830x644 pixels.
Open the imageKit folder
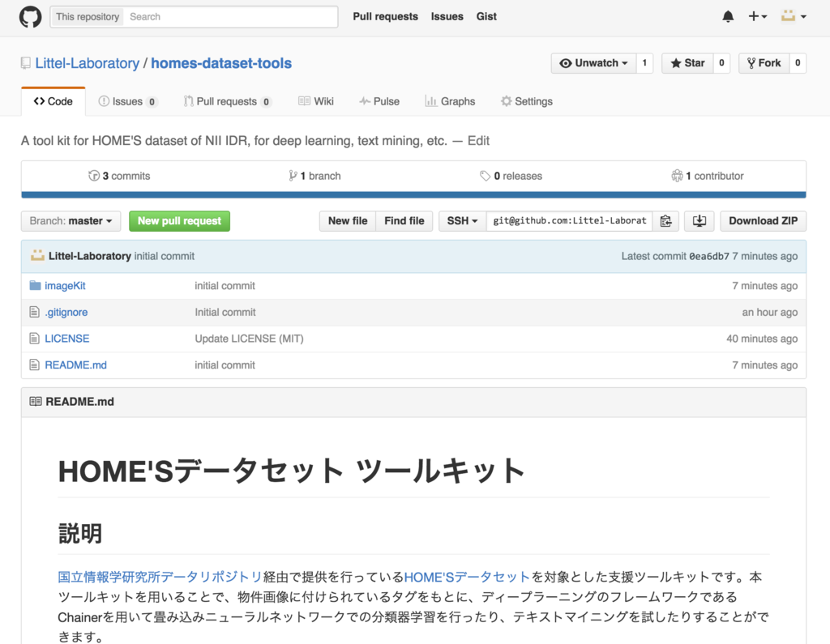(x=65, y=286)
